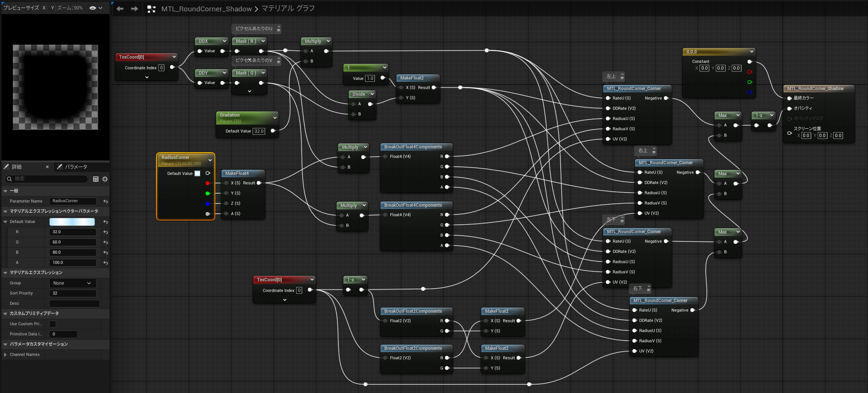The height and width of the screenshot is (393, 868).
Task: Click the red R output pin on RadiusCorner
Action: (208, 183)
